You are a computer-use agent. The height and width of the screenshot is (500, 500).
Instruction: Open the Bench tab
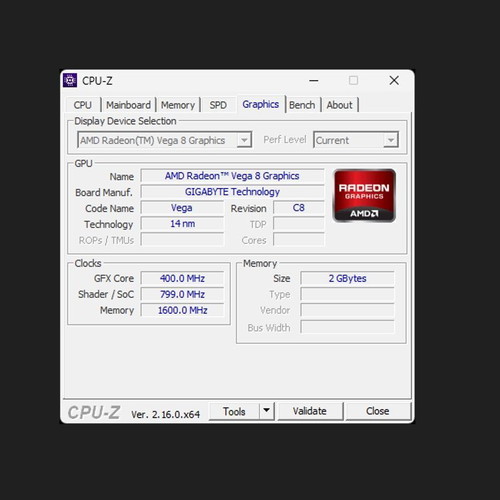click(x=302, y=105)
